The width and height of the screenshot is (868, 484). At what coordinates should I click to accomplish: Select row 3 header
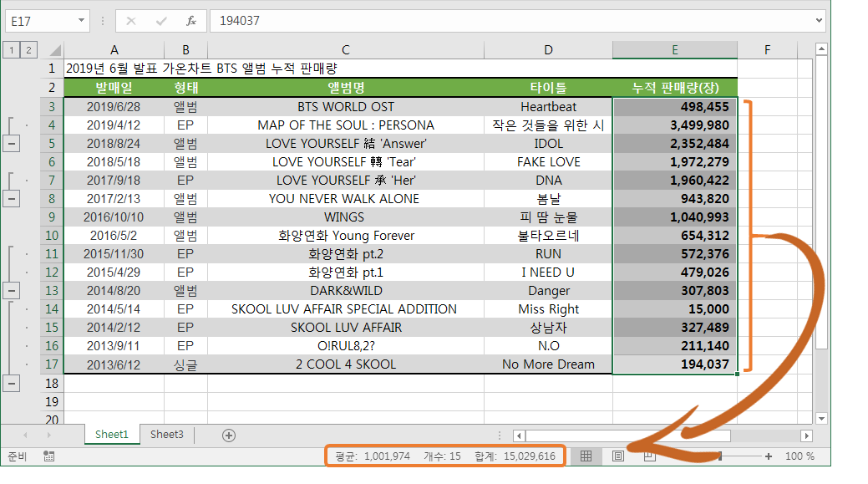point(52,107)
